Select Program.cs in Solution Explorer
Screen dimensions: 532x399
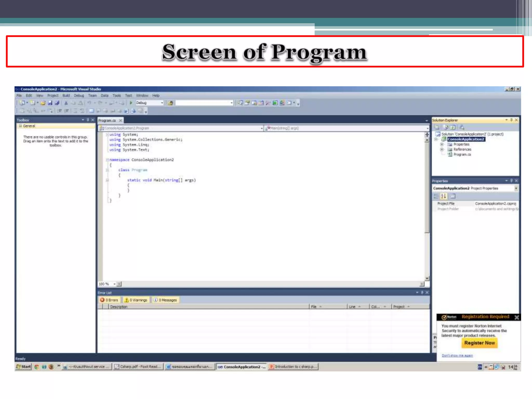tap(462, 155)
